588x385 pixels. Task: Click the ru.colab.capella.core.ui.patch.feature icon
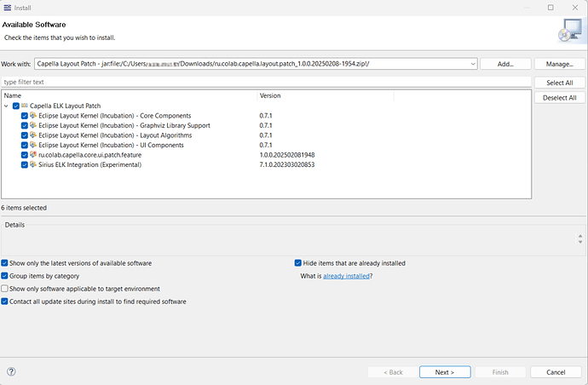click(33, 155)
